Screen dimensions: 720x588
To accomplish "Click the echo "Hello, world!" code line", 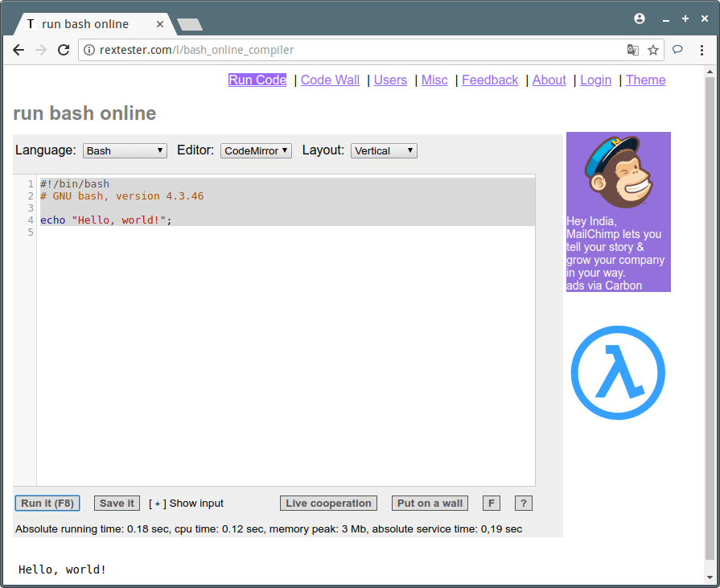I will (x=105, y=220).
